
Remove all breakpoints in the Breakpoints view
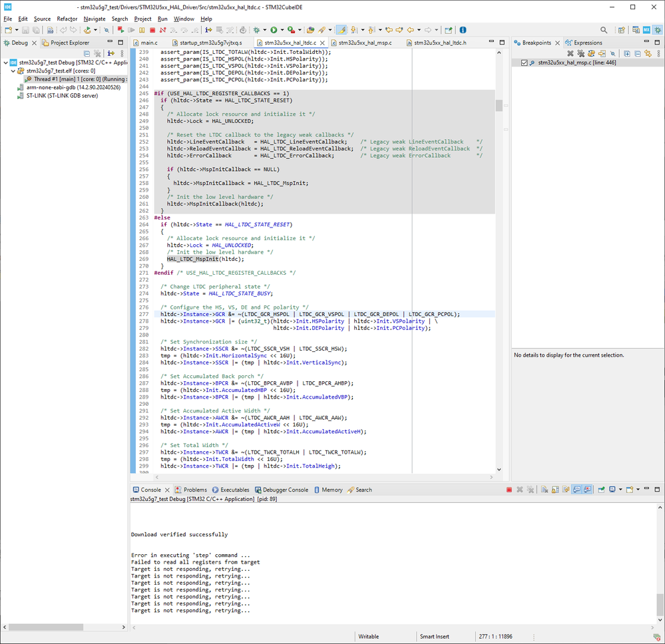[580, 54]
